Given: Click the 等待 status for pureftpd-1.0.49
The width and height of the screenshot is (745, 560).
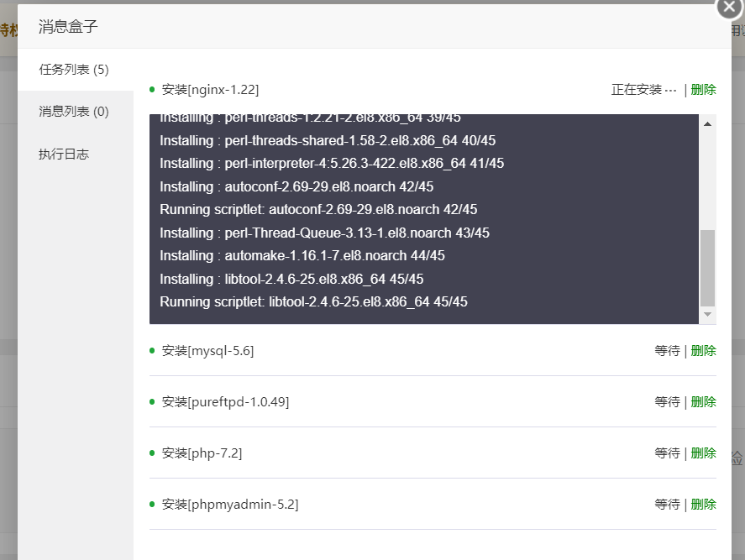Looking at the screenshot, I should [x=667, y=402].
